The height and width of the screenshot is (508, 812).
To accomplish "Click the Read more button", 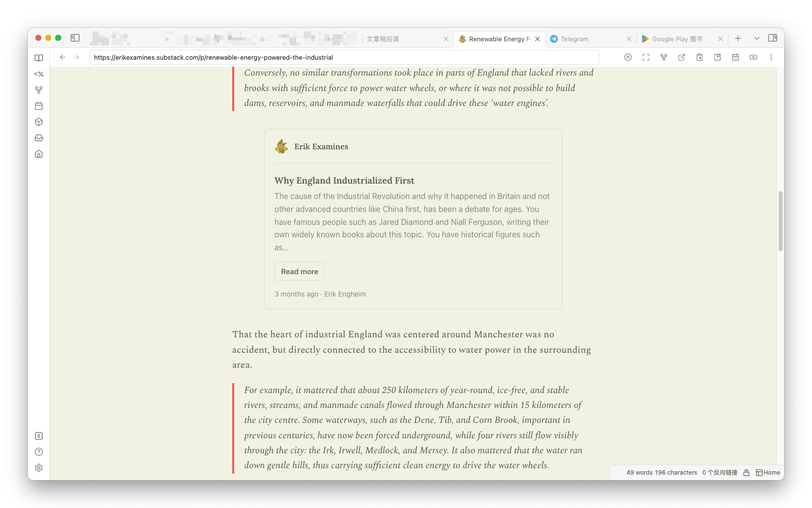I will tap(299, 271).
